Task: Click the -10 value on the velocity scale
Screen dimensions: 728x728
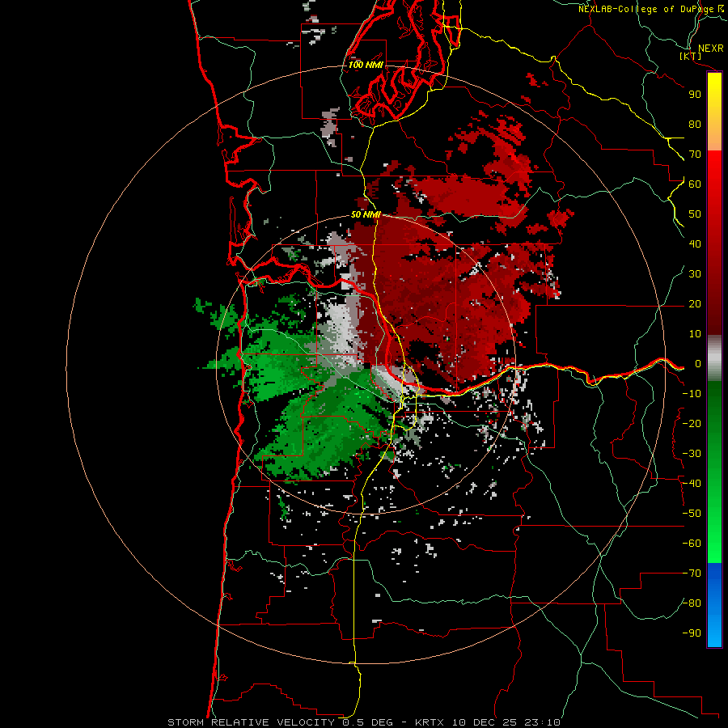Action: click(692, 394)
